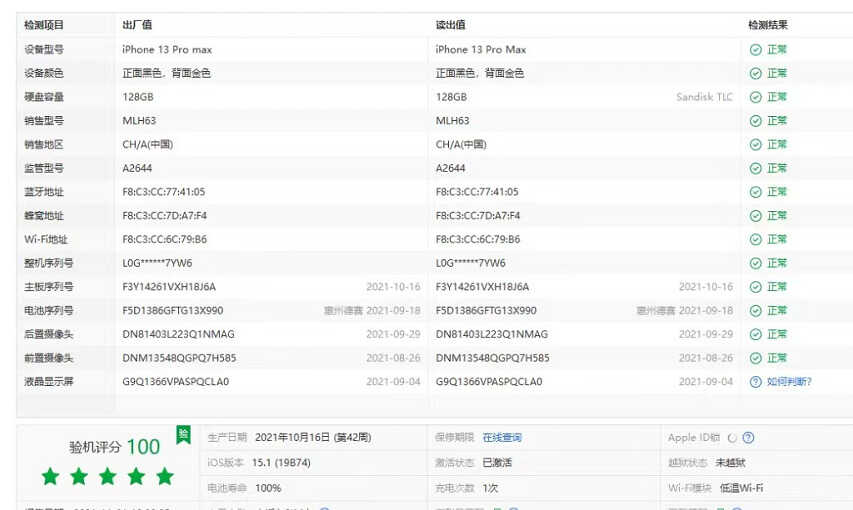Click production date 2021年10月16日 (第42周)
The image size is (853, 510).
[x=313, y=438]
